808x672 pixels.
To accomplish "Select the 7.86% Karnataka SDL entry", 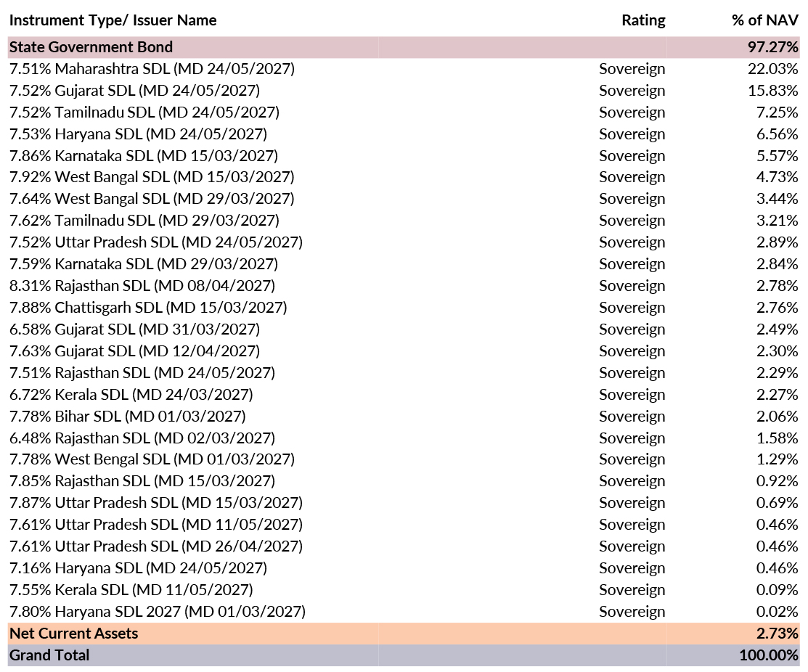I will (x=143, y=155).
